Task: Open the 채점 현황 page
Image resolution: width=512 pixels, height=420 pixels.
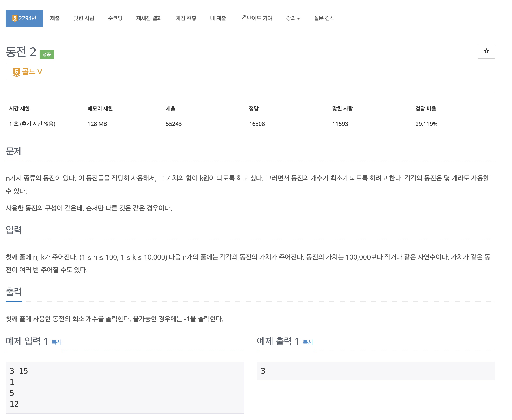Action: point(186,18)
